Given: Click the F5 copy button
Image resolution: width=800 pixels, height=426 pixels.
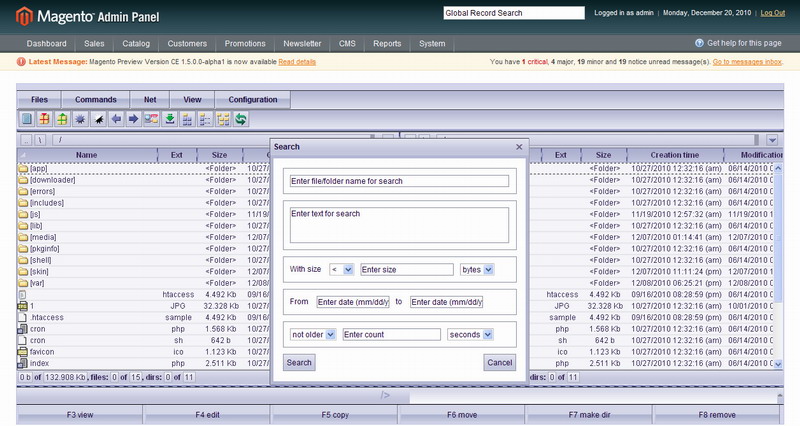Looking at the screenshot, I should click(x=335, y=415).
